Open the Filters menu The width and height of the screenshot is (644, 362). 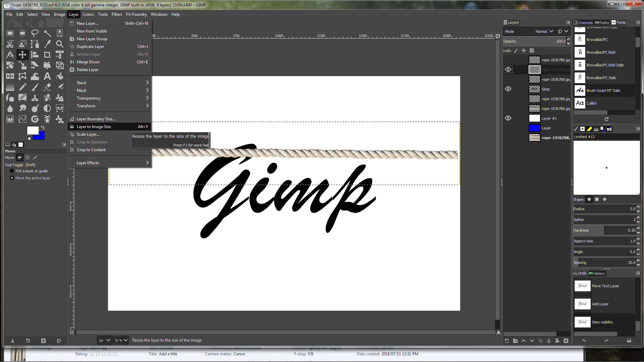[117, 14]
